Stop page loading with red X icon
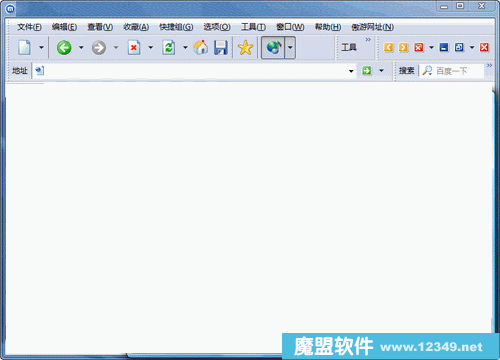Image resolution: width=500 pixels, height=360 pixels. pos(134,48)
